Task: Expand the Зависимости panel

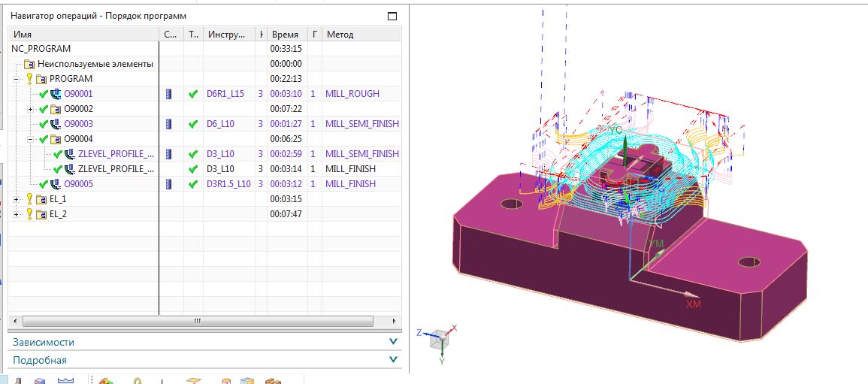Action: 394,342
